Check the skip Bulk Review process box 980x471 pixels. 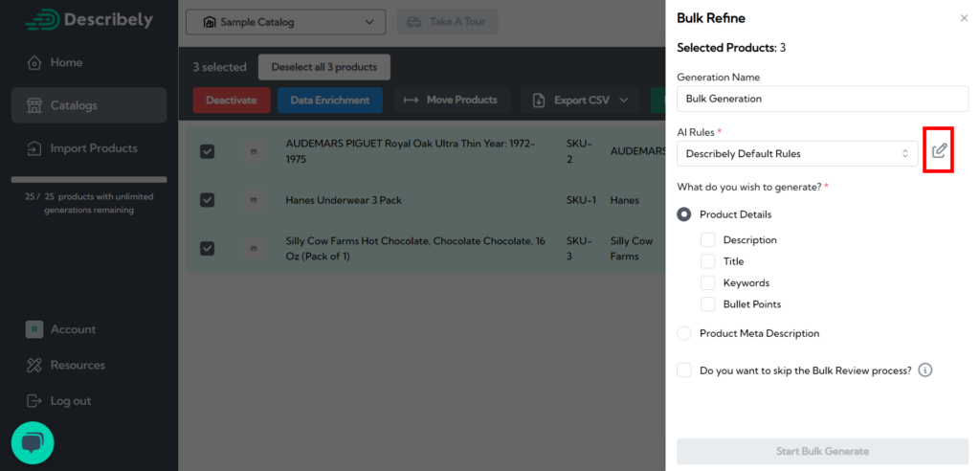coord(684,370)
